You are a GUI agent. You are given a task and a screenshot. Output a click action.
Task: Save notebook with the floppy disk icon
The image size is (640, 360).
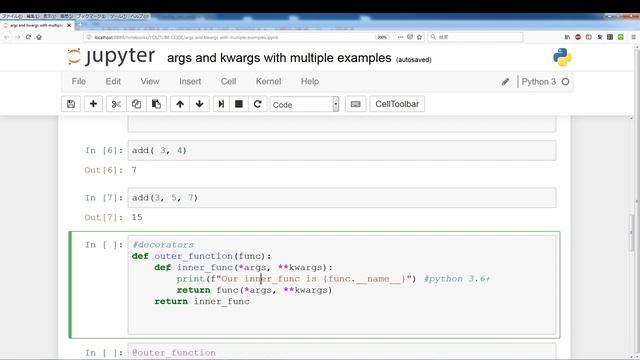[x=71, y=104]
